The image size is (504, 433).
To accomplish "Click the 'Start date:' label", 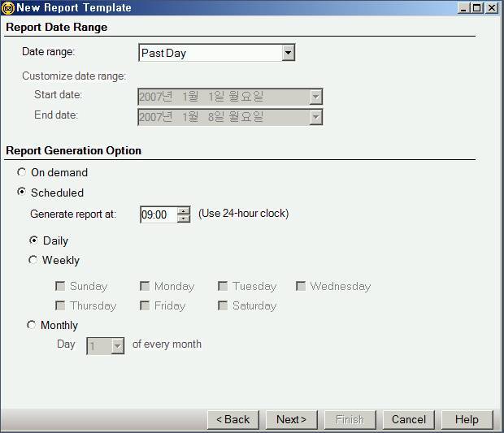I will pos(59,95).
